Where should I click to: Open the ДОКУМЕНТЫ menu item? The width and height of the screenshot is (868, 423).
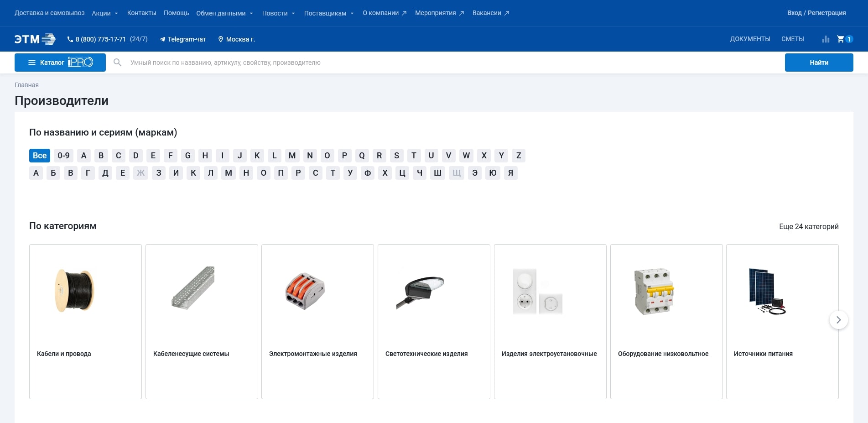(x=750, y=39)
